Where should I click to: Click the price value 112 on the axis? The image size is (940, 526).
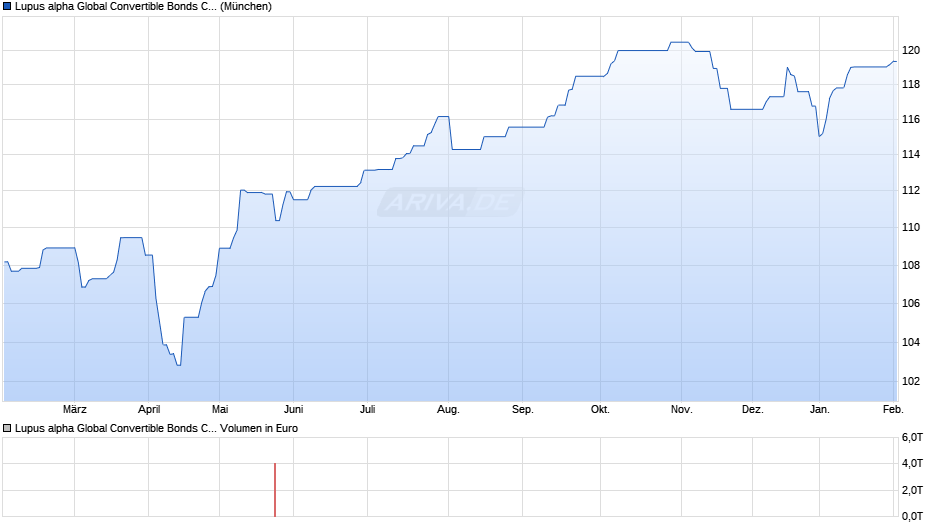click(x=911, y=190)
